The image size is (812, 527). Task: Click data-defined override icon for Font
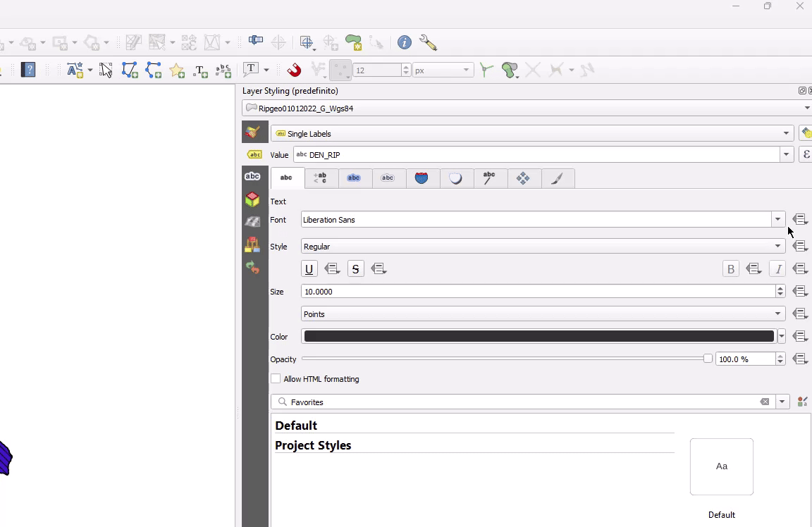pos(799,220)
